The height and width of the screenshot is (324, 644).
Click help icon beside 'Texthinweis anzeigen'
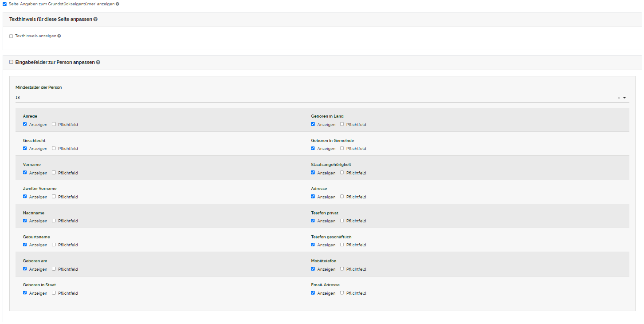[59, 36]
